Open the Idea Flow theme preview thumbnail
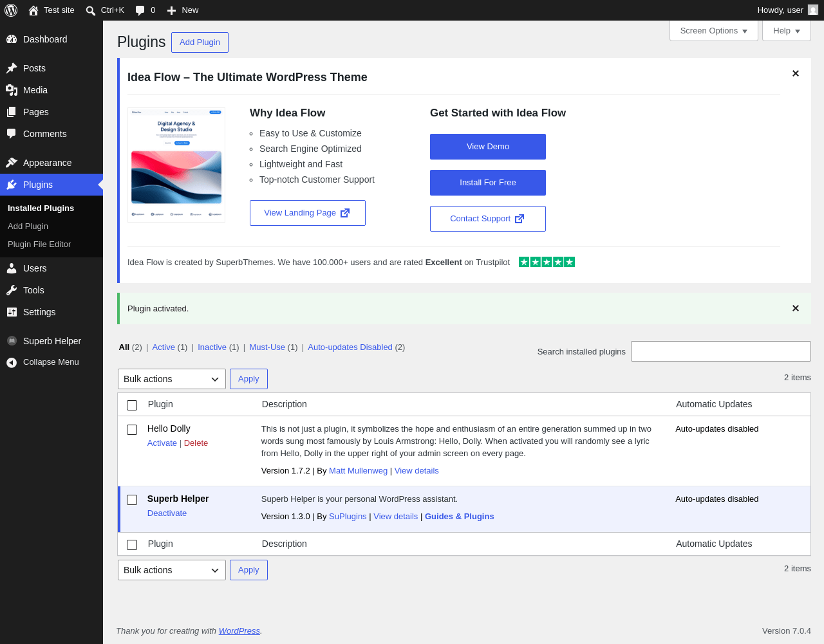824x644 pixels. pyautogui.click(x=176, y=165)
